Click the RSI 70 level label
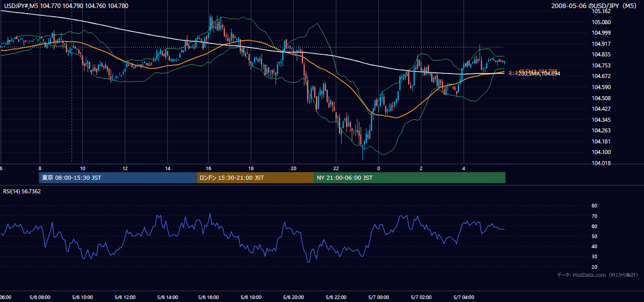The width and height of the screenshot is (644, 302). [x=594, y=216]
